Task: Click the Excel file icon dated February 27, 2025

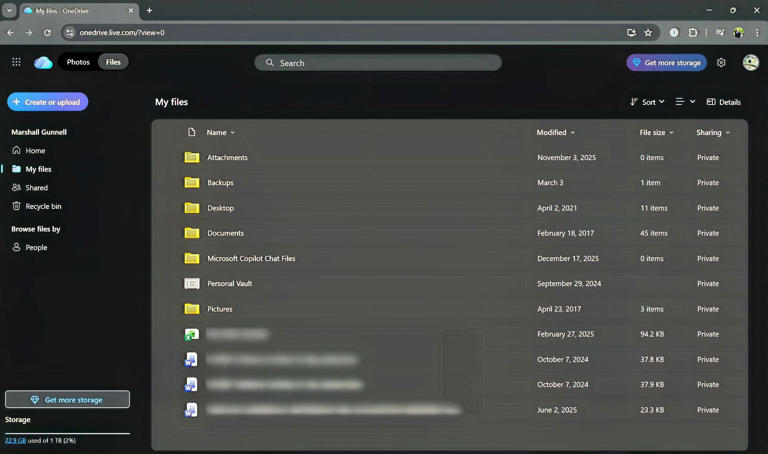Action: coord(192,334)
